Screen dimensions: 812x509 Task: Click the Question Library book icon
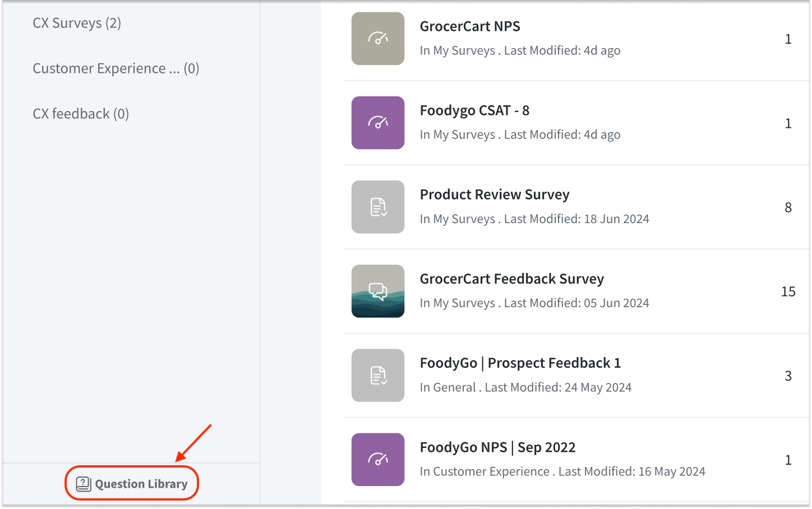84,484
